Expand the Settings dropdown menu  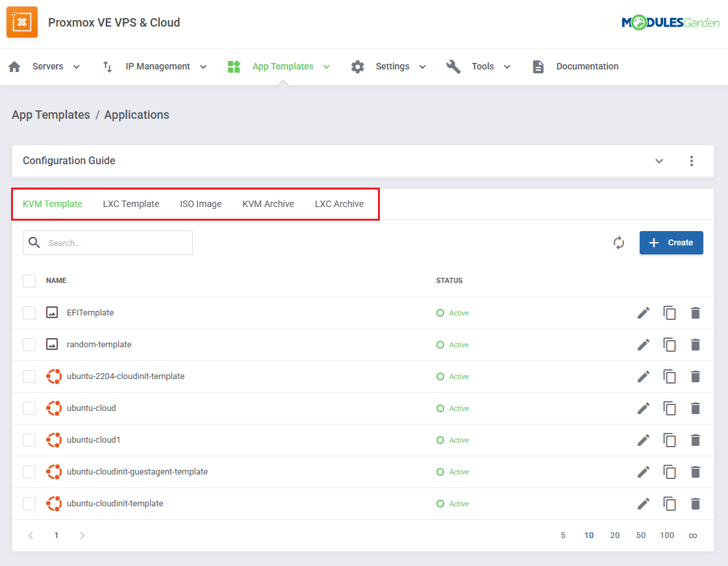[423, 67]
